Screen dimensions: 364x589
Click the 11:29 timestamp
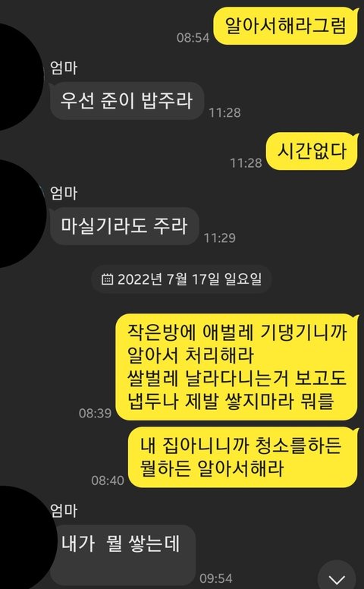[x=219, y=238]
